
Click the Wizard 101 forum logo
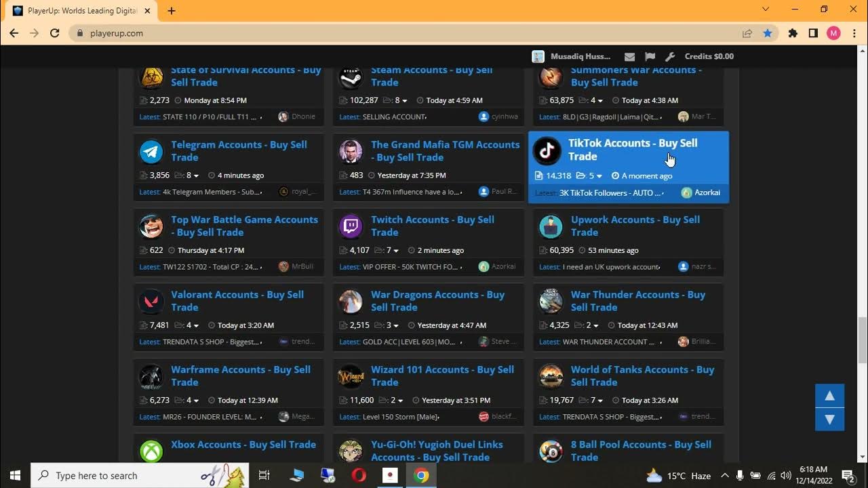point(351,376)
